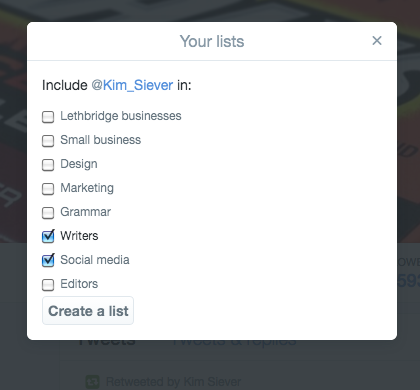Check the Design list checkbox

pyautogui.click(x=48, y=165)
